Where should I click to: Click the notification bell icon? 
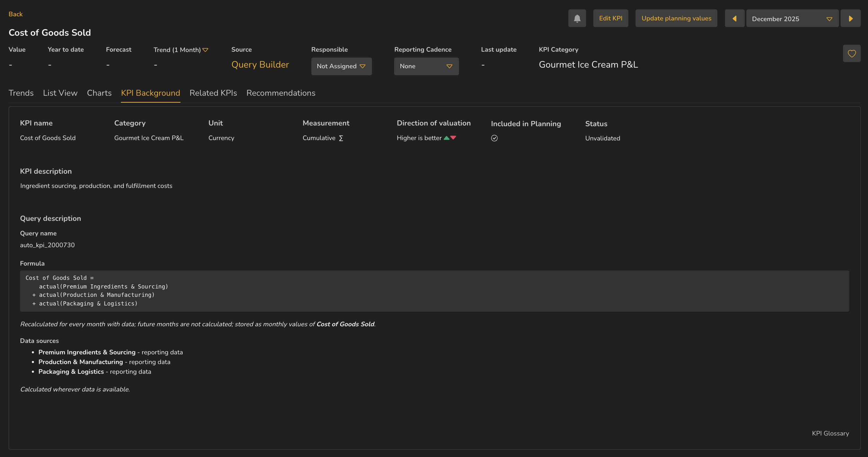tap(577, 18)
